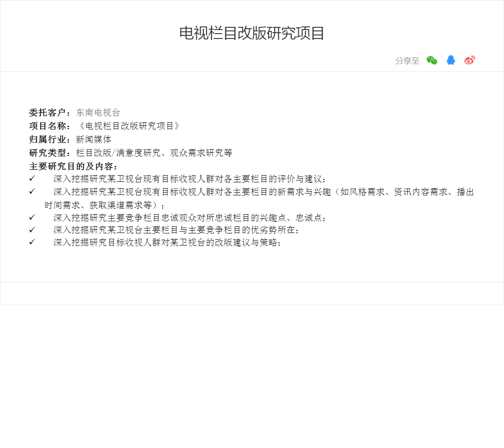The image size is (504, 448).
Task: Share the page via QQ penguin icon
Action: pos(451,60)
